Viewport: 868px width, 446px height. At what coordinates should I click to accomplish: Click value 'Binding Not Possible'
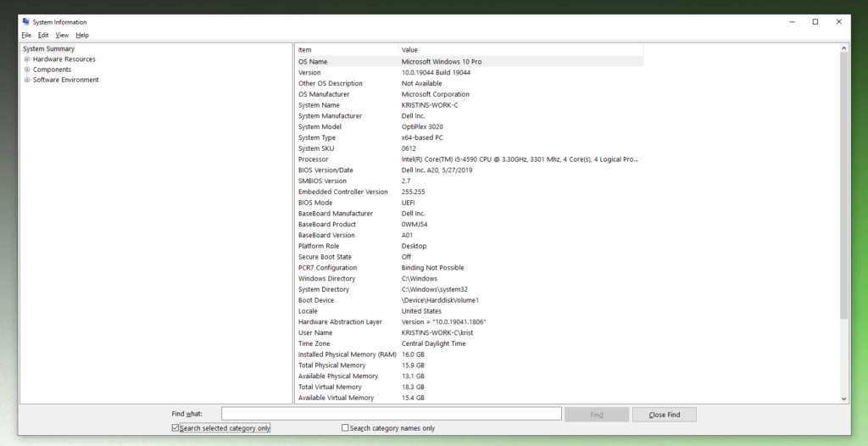(x=432, y=268)
